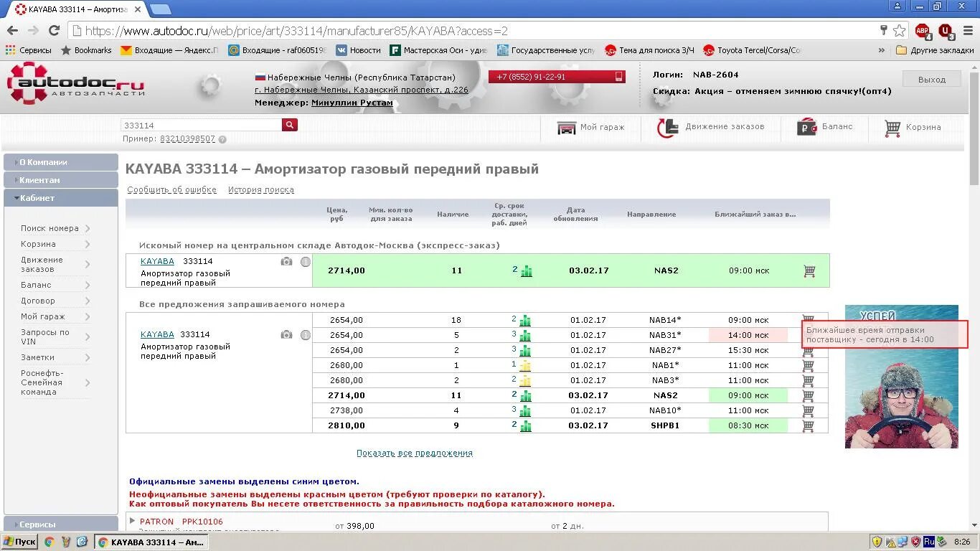Go back in browser history

coord(12,30)
